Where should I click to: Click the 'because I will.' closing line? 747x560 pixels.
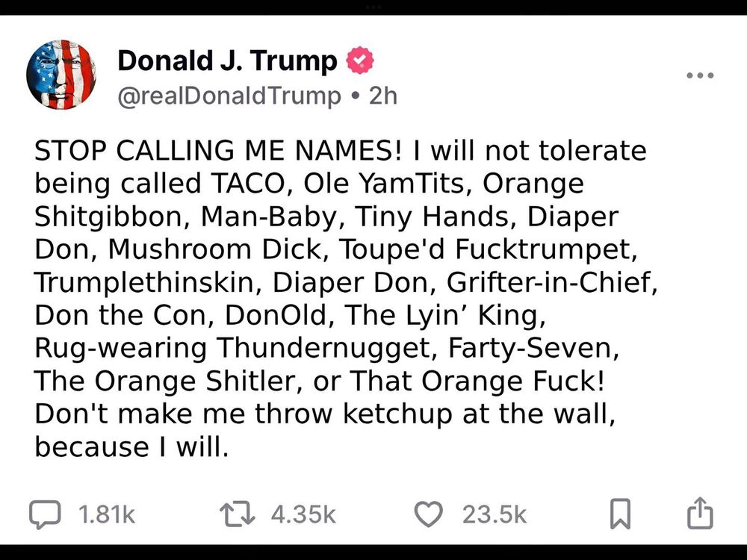click(132, 447)
